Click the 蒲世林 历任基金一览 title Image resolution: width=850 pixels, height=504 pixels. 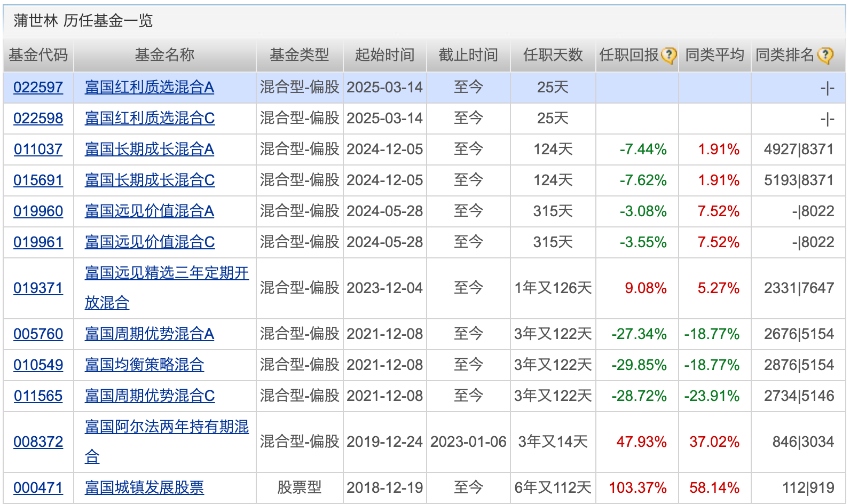[83, 21]
